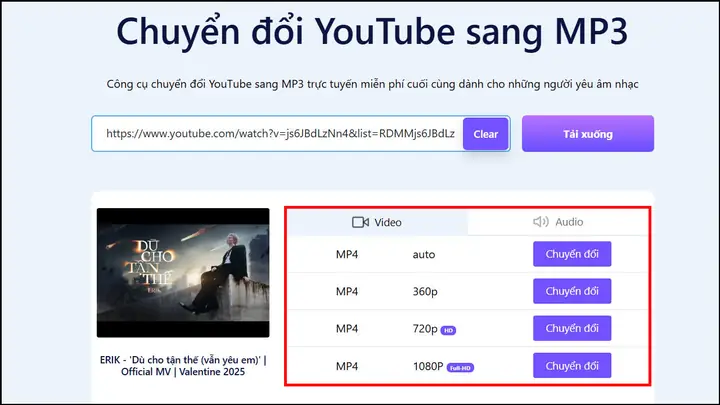
Task: Switch to the Audio tab
Action: point(558,222)
